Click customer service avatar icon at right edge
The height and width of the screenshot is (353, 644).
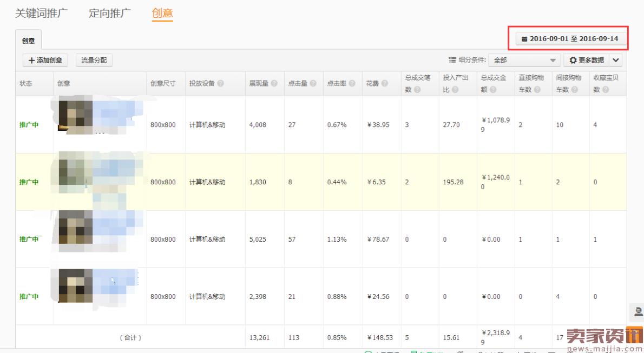coord(638,311)
